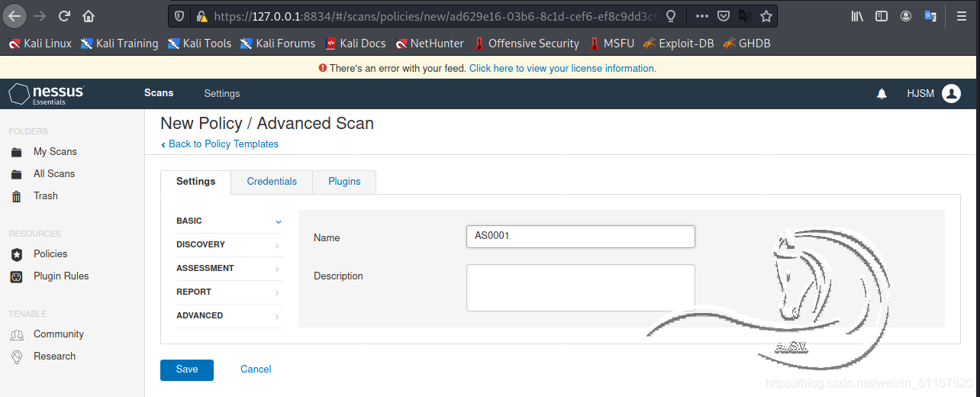Open the insecure connection lock warning icon
This screenshot has height=397, width=980.
201,16
